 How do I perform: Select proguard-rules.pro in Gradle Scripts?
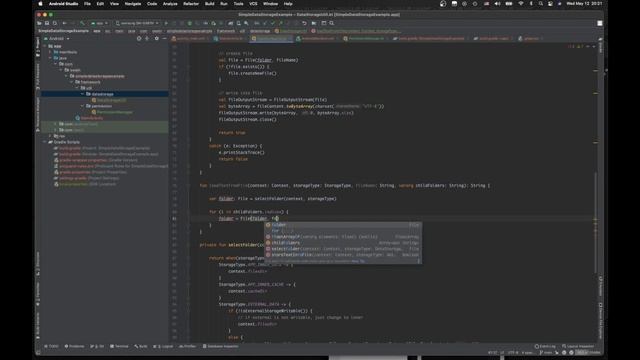111,166
